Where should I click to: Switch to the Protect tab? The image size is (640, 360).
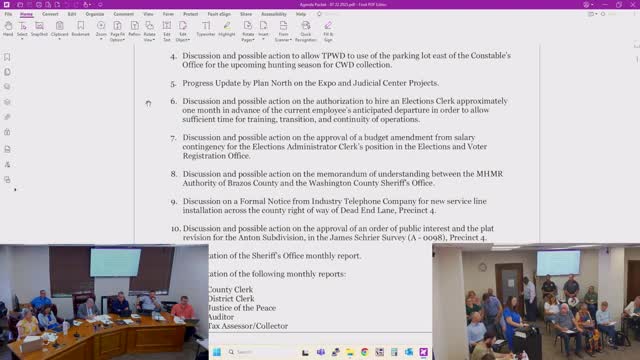pos(190,14)
